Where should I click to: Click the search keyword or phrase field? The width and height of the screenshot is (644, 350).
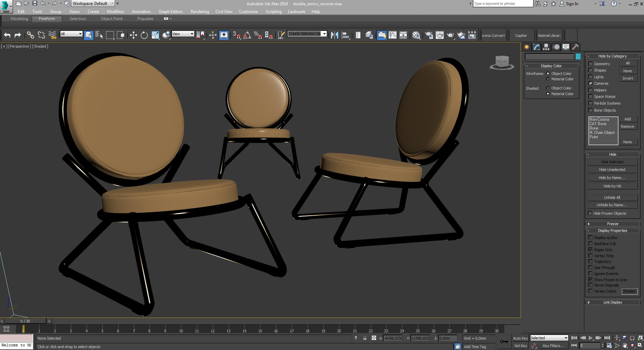coord(503,4)
